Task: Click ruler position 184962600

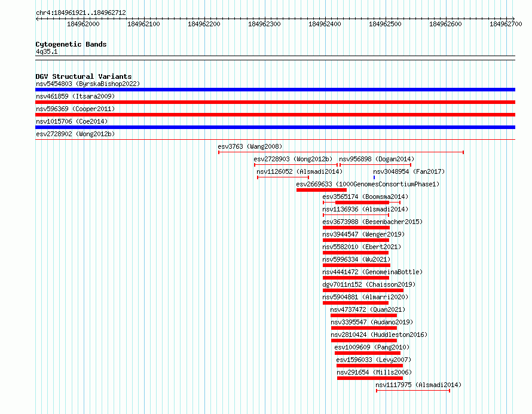Action: [x=445, y=24]
